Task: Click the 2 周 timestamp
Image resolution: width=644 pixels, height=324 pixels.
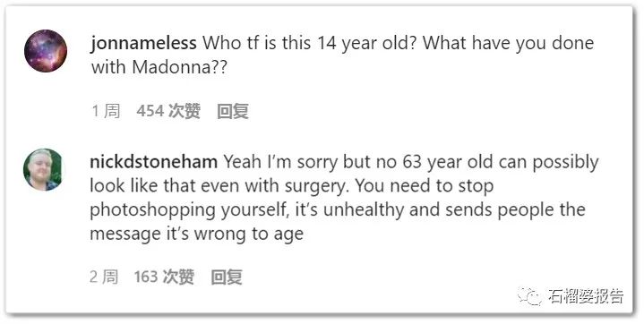Action: (104, 277)
